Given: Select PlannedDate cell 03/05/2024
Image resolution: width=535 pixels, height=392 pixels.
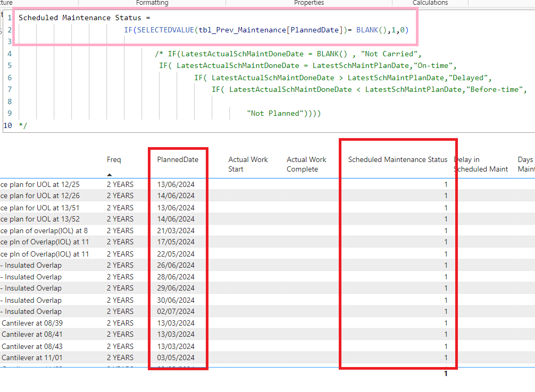Looking at the screenshot, I should tap(175, 357).
